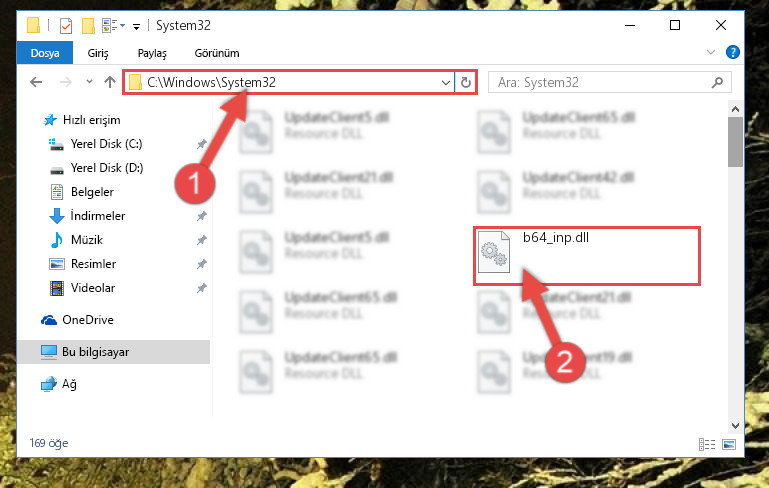Viewport: 769px width, 488px height.
Task: Click the Properties checkmark quick access icon
Action: click(66, 26)
